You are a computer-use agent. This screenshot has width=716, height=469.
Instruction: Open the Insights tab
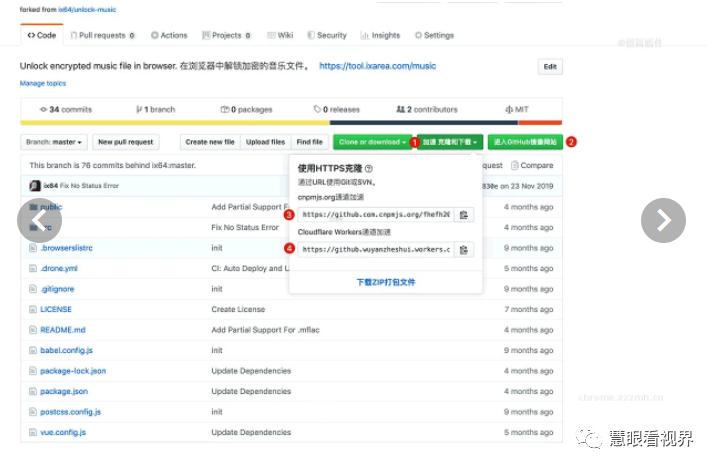[x=380, y=35]
